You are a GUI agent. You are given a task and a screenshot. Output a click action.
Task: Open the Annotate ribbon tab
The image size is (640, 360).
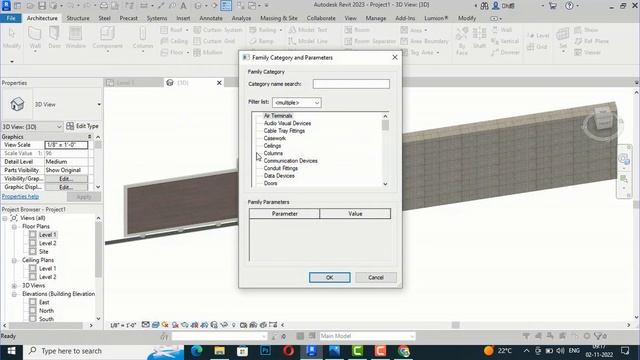211,18
